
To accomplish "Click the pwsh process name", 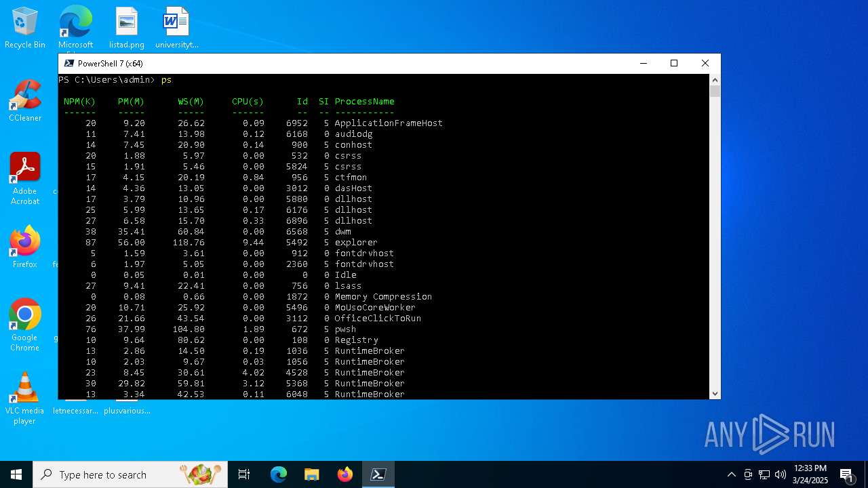I will tap(345, 329).
